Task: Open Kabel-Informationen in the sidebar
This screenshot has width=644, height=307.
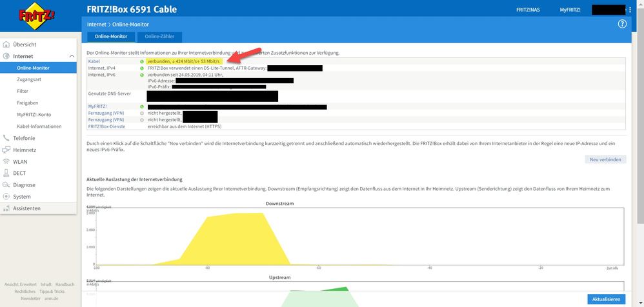Action: [x=38, y=126]
